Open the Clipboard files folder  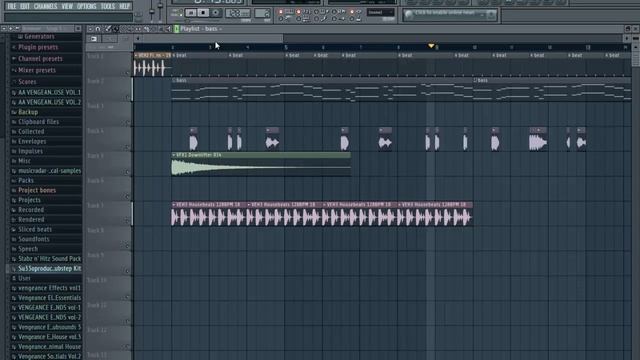click(38, 122)
